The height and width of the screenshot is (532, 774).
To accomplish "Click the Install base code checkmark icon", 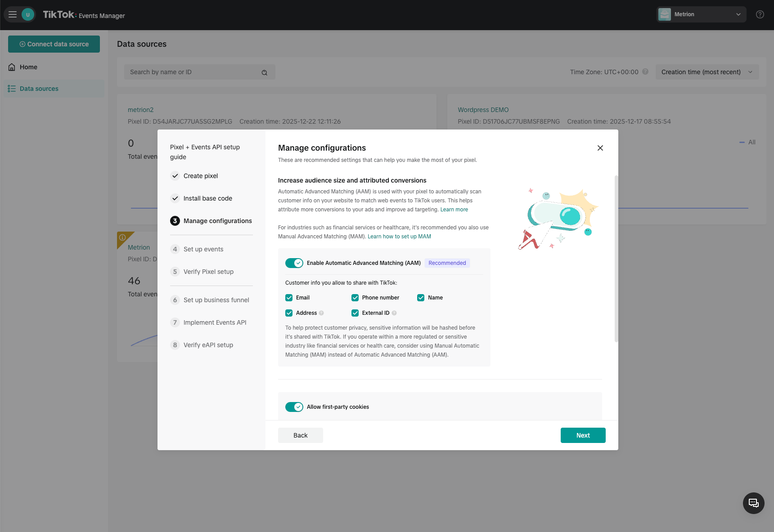I will [x=175, y=198].
